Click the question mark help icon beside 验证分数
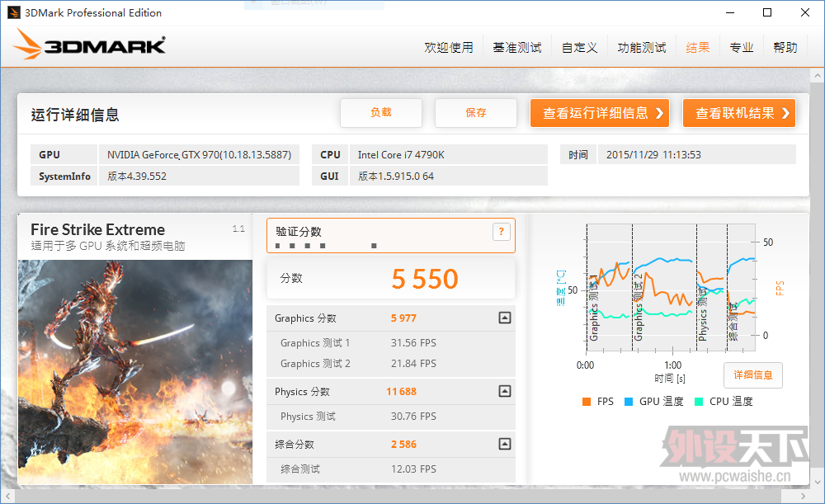 [502, 232]
